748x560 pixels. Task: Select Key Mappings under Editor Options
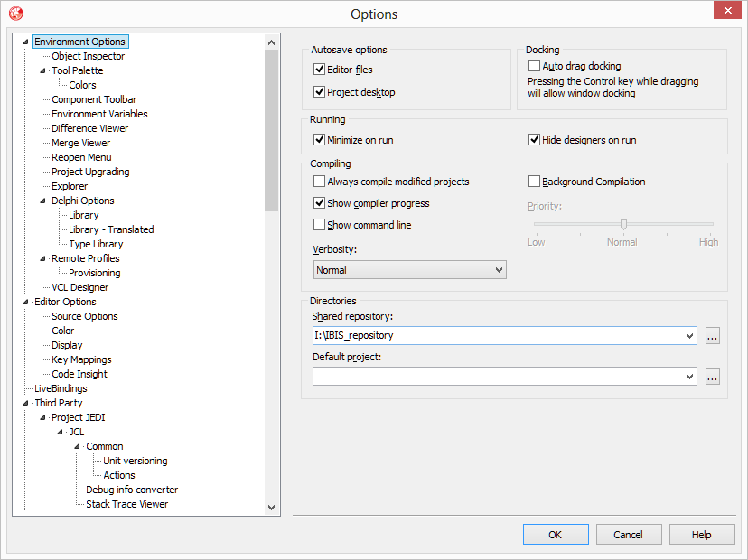(81, 359)
